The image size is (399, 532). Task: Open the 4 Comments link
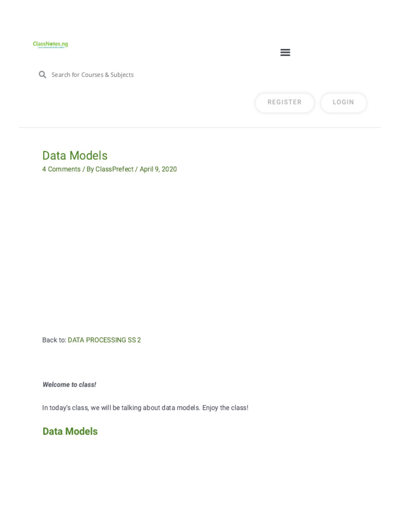click(x=61, y=169)
